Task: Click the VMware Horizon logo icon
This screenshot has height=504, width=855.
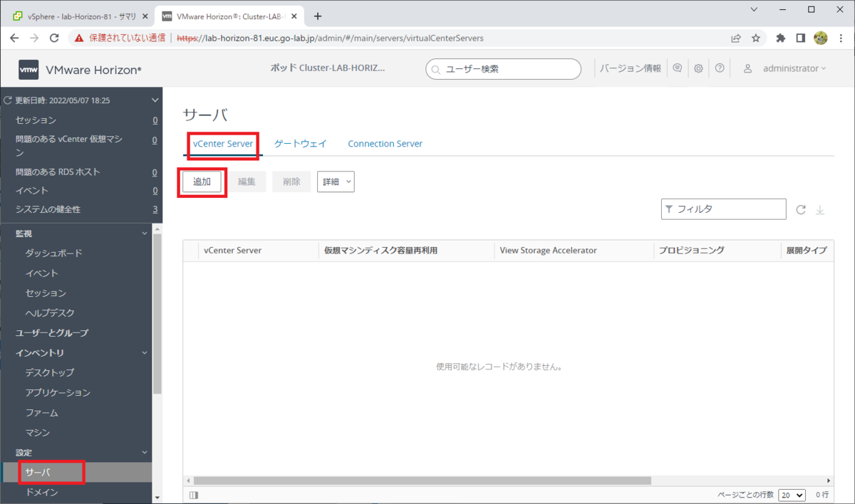Action: tap(28, 69)
